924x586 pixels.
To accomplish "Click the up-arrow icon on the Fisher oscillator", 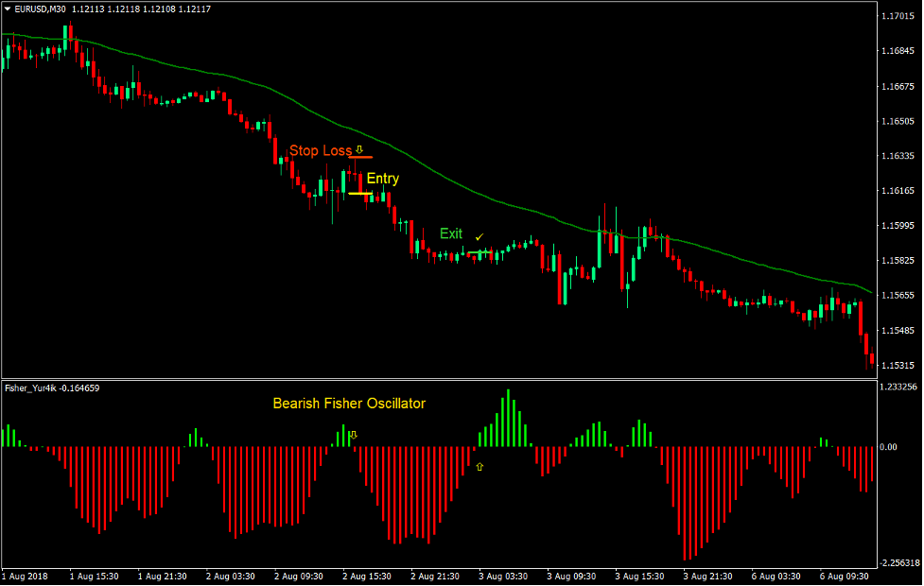I will [x=479, y=466].
